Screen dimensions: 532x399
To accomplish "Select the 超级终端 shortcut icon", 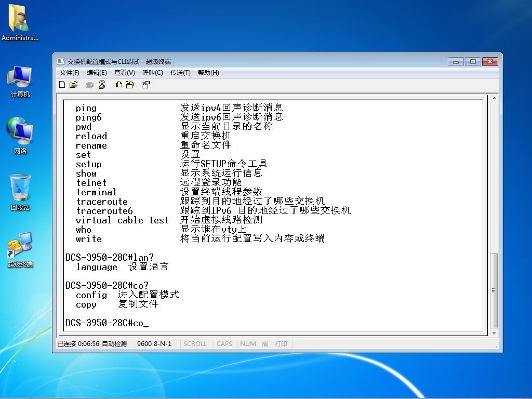I will [x=20, y=250].
